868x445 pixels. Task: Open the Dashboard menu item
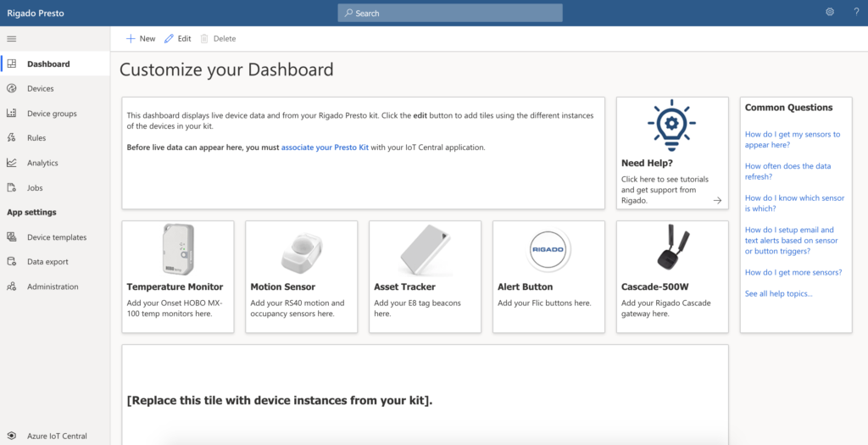click(55, 64)
